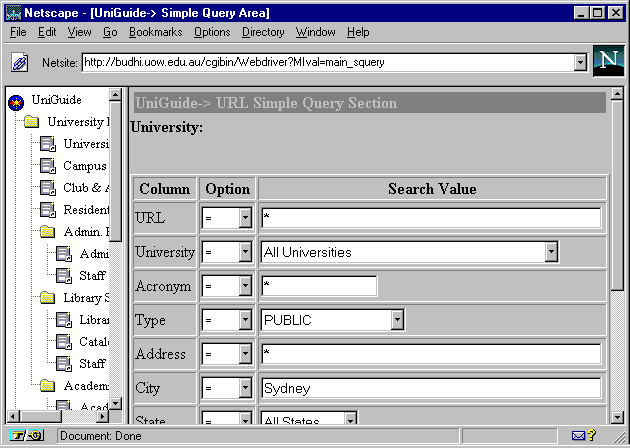Viewport: 630px width, 448px height.
Task: Click the document icon beside Campus
Action: click(47, 166)
